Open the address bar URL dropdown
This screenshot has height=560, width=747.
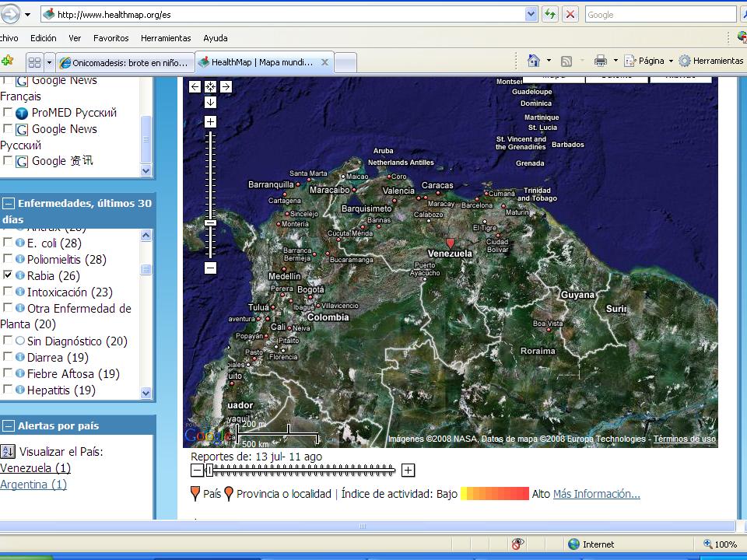pos(531,14)
